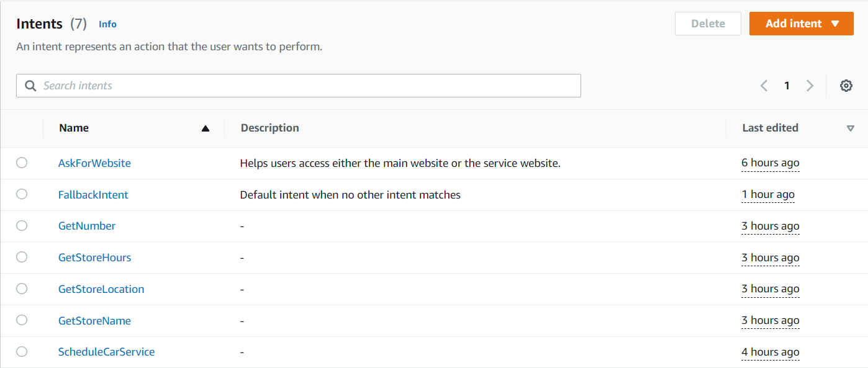Click page number 1 in pagination
This screenshot has width=868, height=368.
(x=787, y=86)
